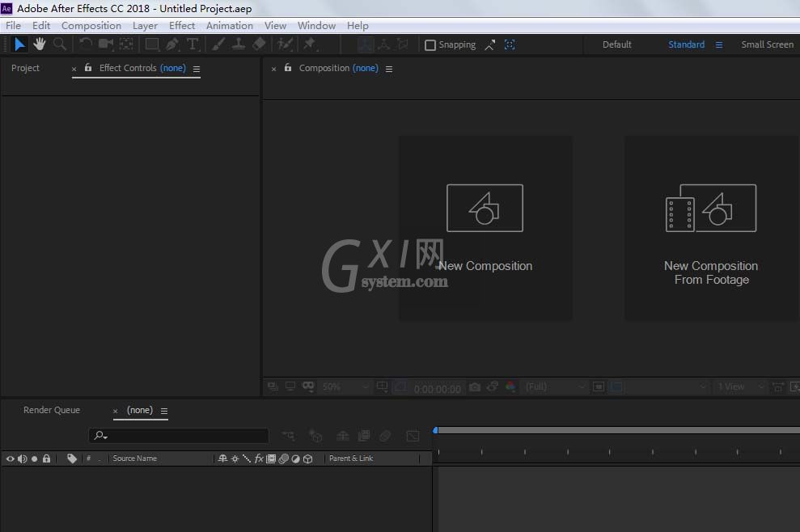Toggle lock on Composition viewer panel

coord(288,67)
